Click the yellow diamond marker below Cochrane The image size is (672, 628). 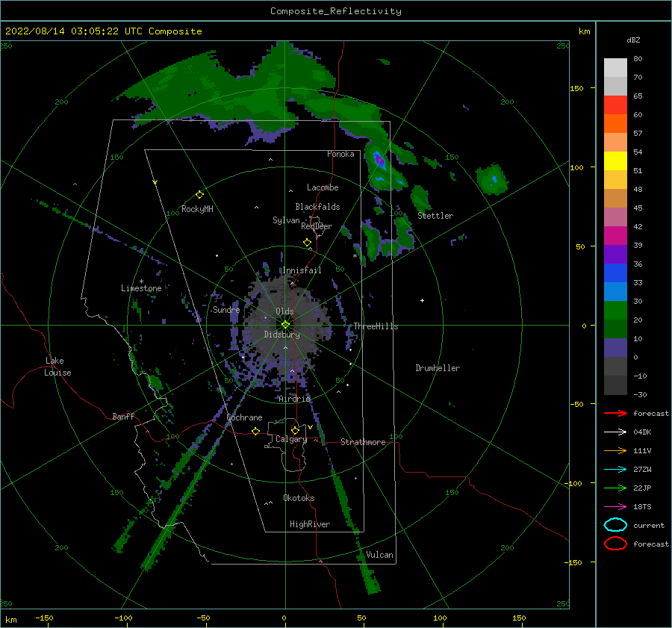click(x=255, y=431)
